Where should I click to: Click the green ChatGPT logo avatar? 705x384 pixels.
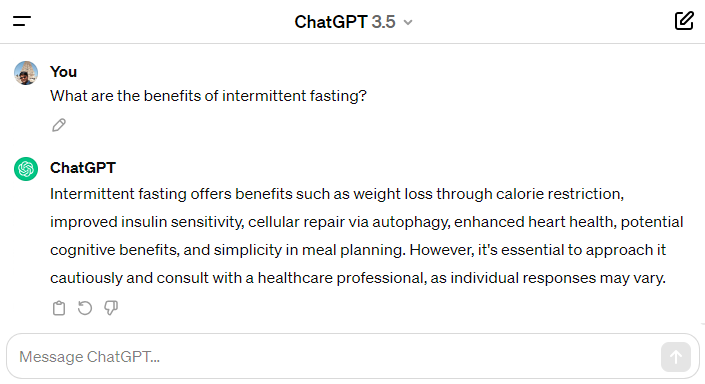coord(26,169)
